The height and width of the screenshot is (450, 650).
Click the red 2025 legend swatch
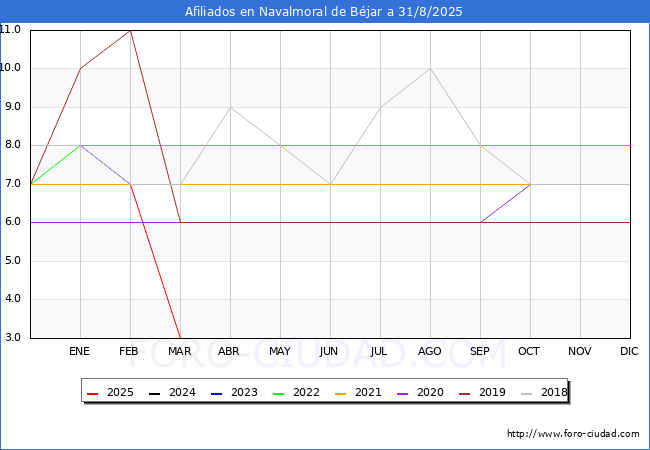click(93, 393)
